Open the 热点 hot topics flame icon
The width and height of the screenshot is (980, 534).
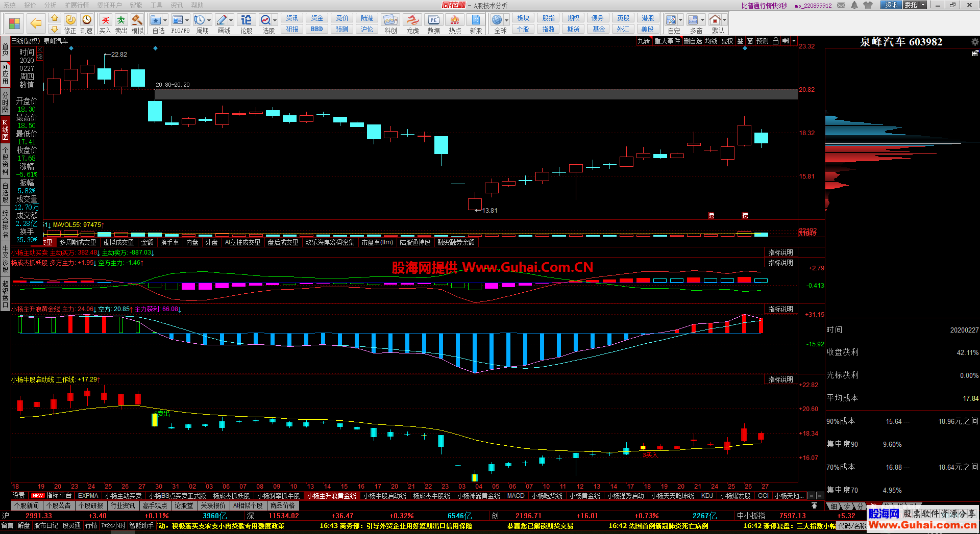455,20
